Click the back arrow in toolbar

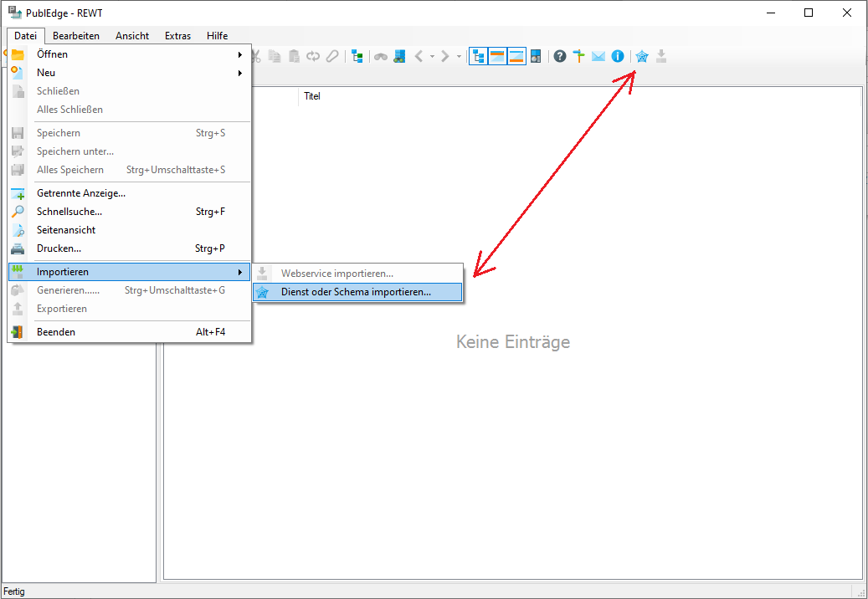(x=419, y=56)
